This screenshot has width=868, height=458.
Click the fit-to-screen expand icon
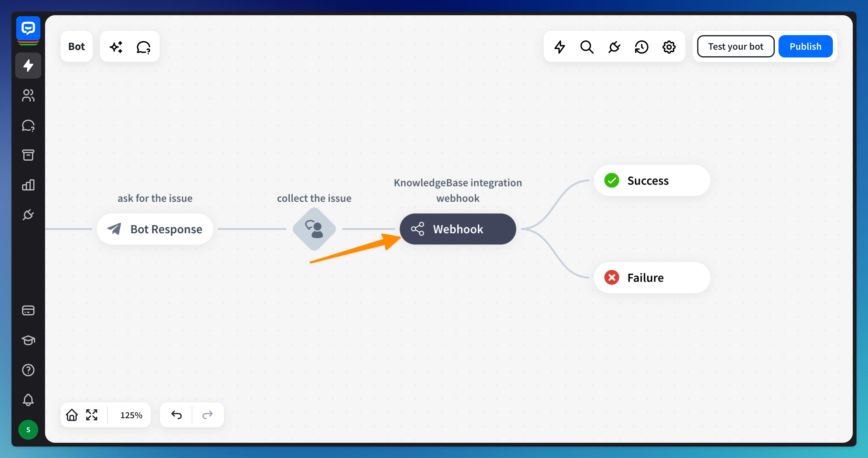coord(92,415)
